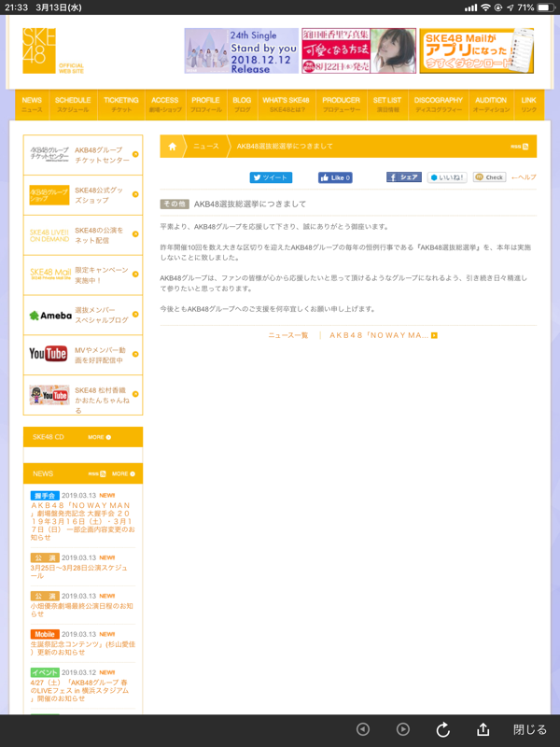Open the LINK menu
560x747 pixels.
pyautogui.click(x=528, y=105)
